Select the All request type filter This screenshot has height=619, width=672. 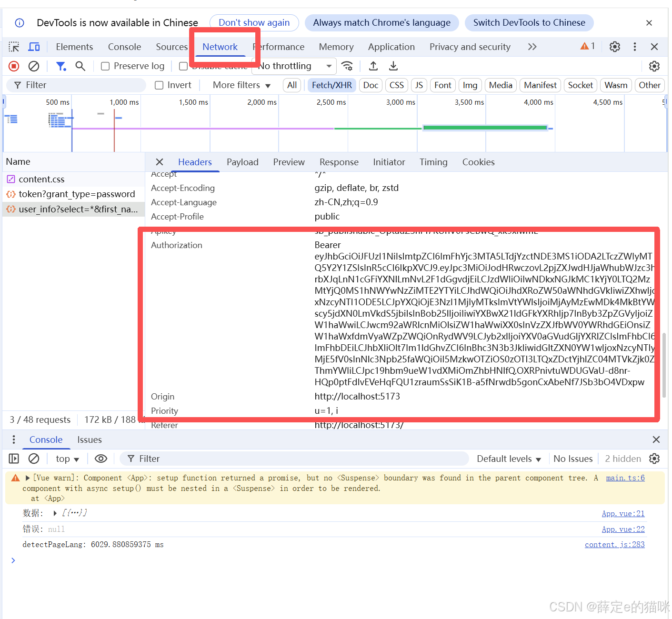pyautogui.click(x=292, y=85)
